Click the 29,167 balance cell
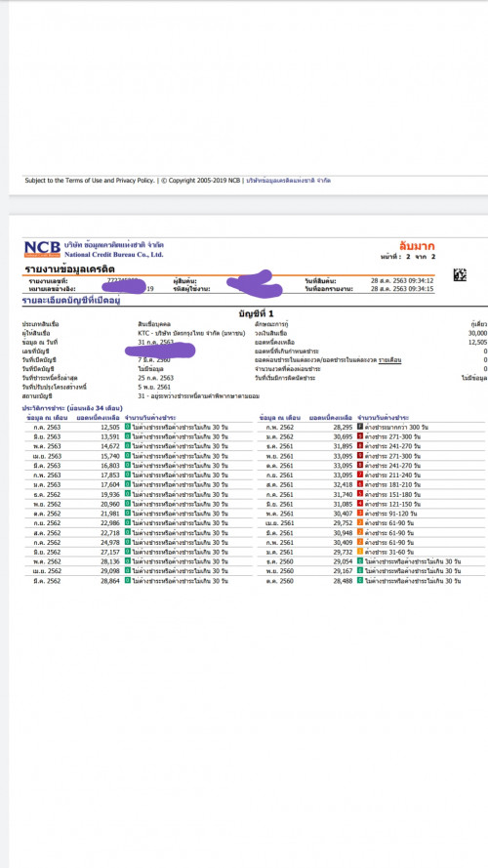The height and width of the screenshot is (868, 488). point(343,571)
